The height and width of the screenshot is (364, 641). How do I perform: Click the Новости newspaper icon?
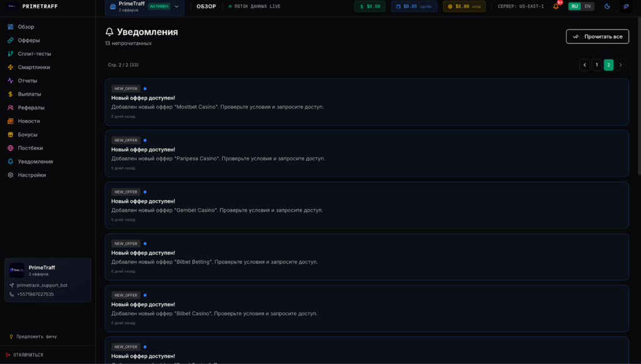tap(10, 121)
